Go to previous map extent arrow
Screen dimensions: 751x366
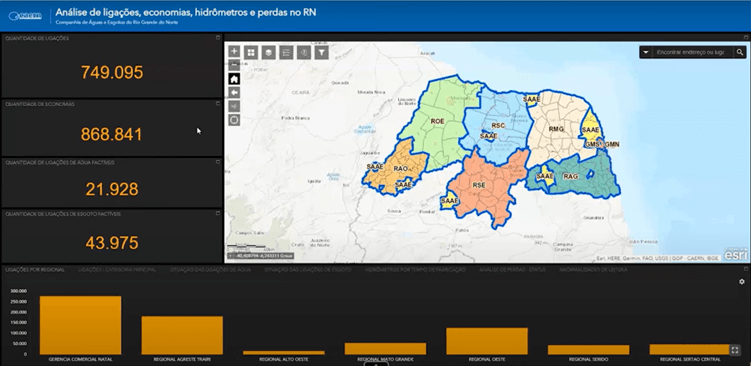[234, 92]
